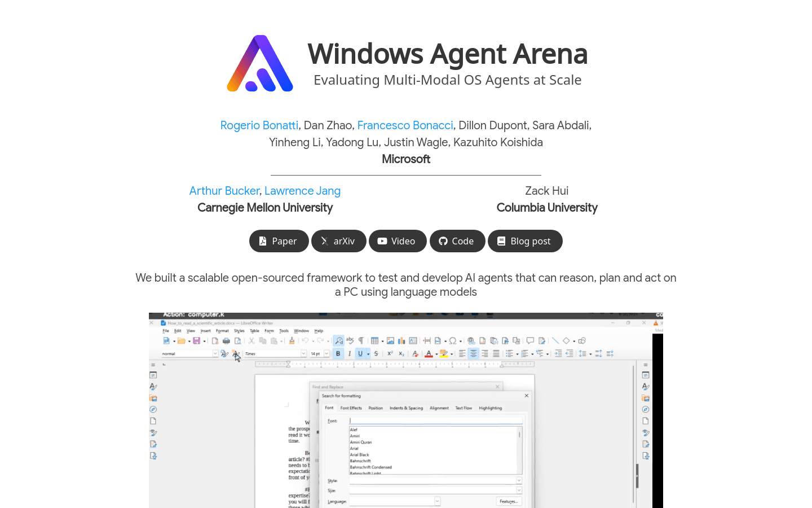
Task: Open the Blog post button
Action: point(525,241)
